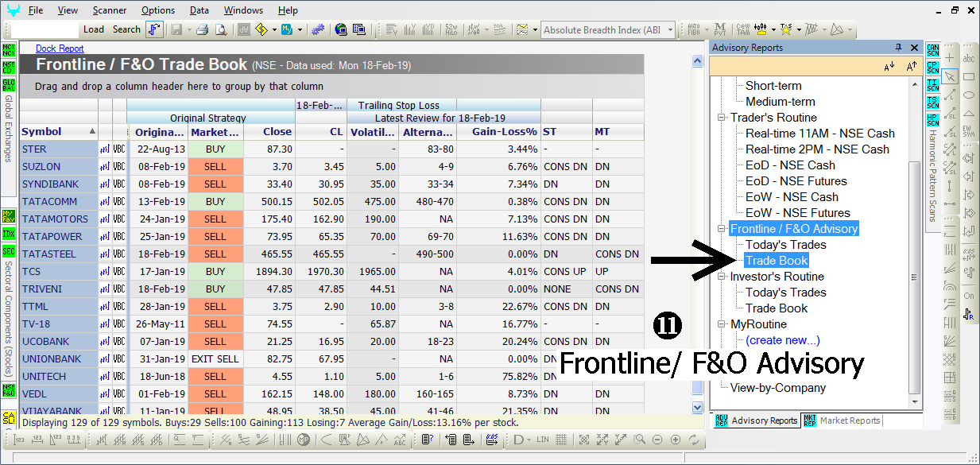Select the arrow pointer drawing tool
Viewport: 980px width, 465px height.
click(950, 77)
